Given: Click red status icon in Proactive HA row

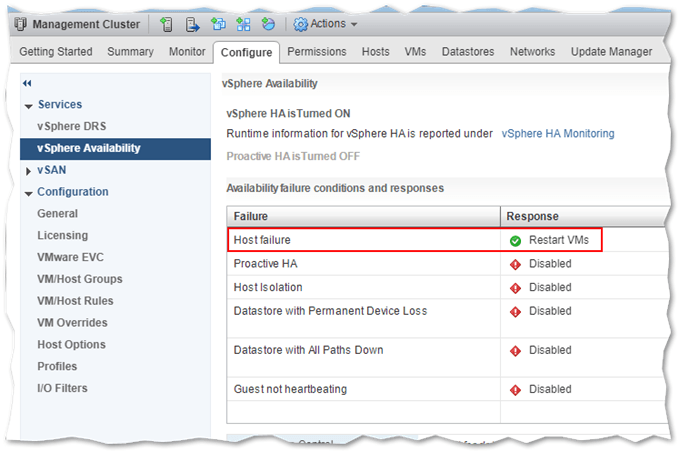Looking at the screenshot, I should point(515,264).
